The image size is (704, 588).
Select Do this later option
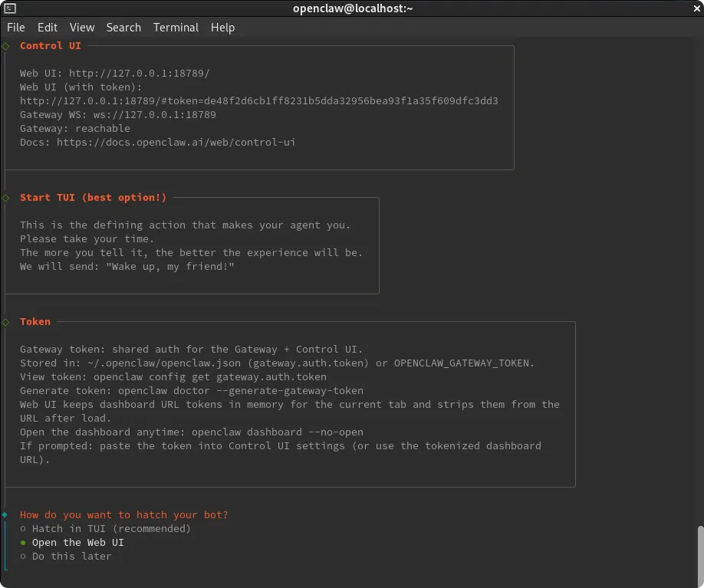66,556
